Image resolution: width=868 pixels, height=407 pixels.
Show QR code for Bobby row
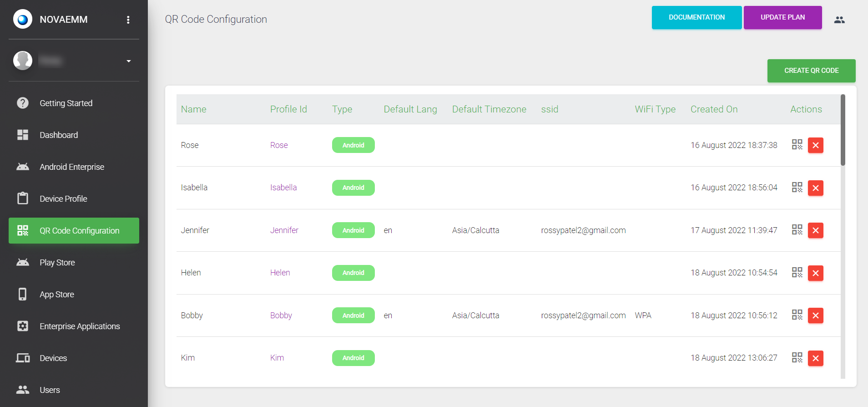797,315
